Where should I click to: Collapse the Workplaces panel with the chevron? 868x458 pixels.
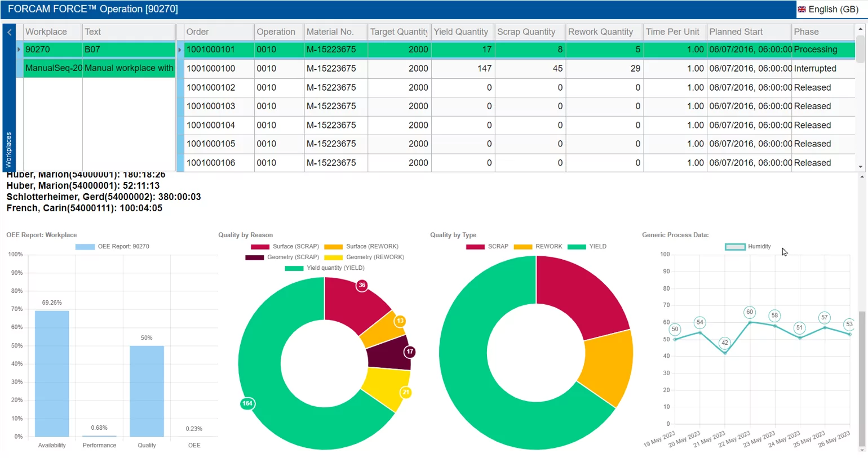click(x=9, y=32)
